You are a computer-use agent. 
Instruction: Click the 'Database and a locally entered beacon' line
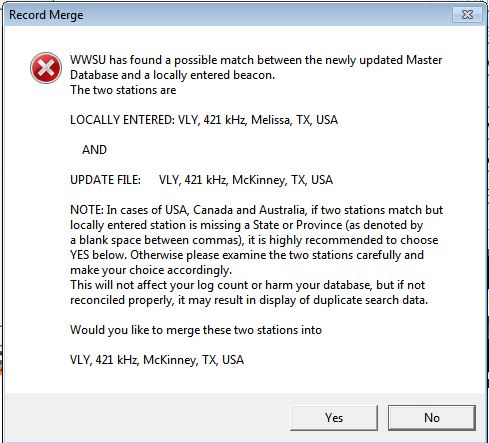(x=172, y=75)
